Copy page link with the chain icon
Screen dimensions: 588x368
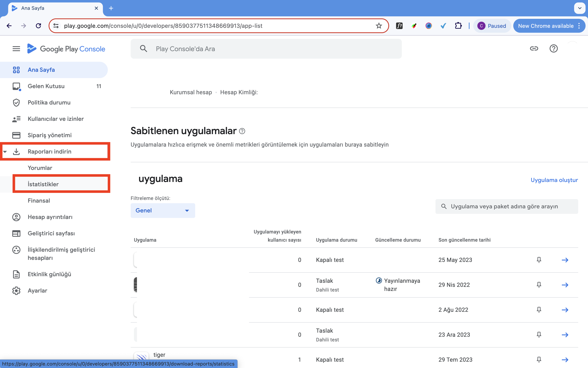click(534, 49)
